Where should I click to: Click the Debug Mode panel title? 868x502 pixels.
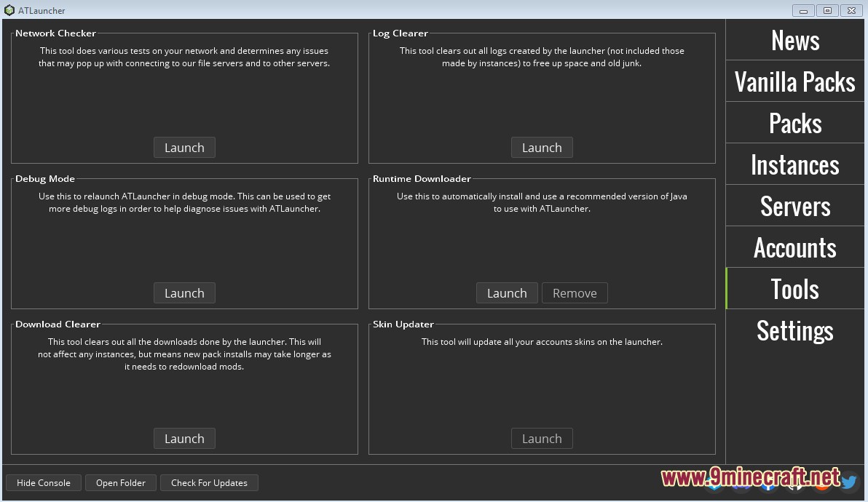point(45,178)
